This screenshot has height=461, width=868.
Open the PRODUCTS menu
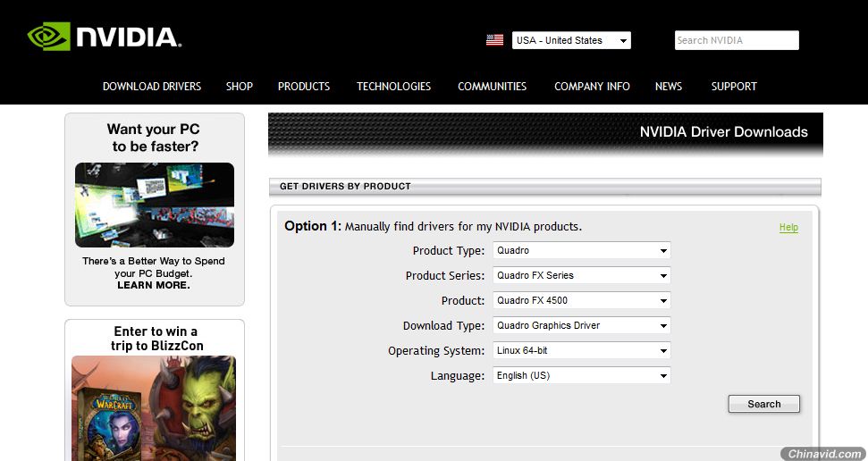coord(304,87)
